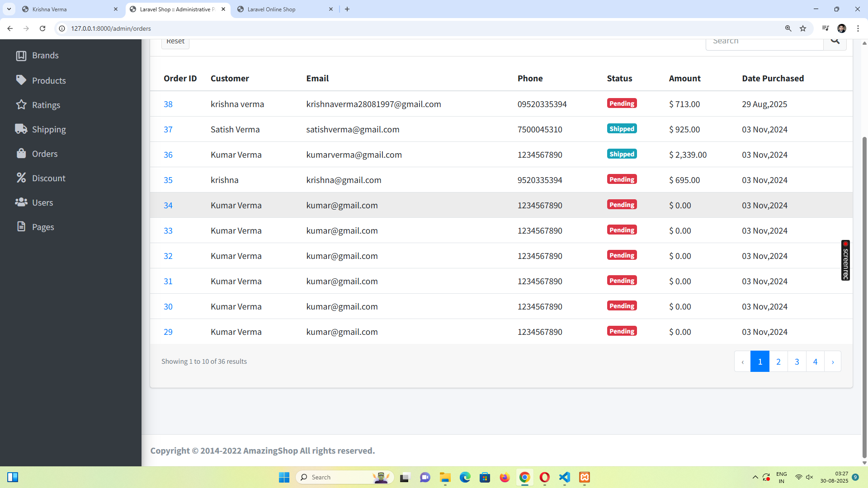Click the Reset button

pos(175,42)
